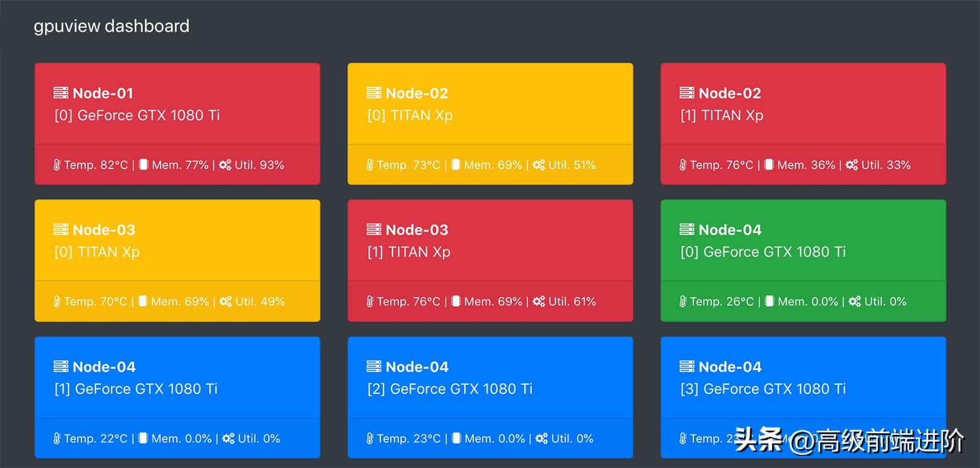Click server icon on Node-03 [0] TITAN Xp card
Viewport: 980px width, 468px height.
tap(61, 230)
